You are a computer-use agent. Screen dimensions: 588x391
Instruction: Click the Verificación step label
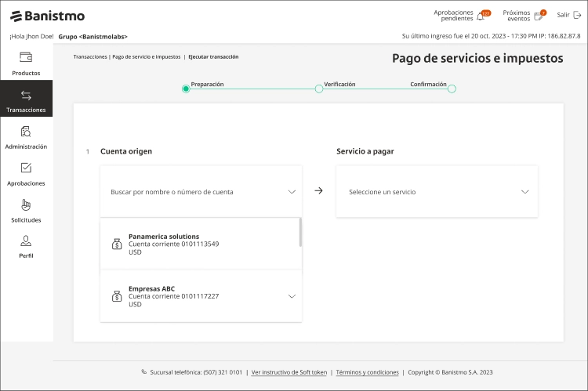click(x=339, y=85)
